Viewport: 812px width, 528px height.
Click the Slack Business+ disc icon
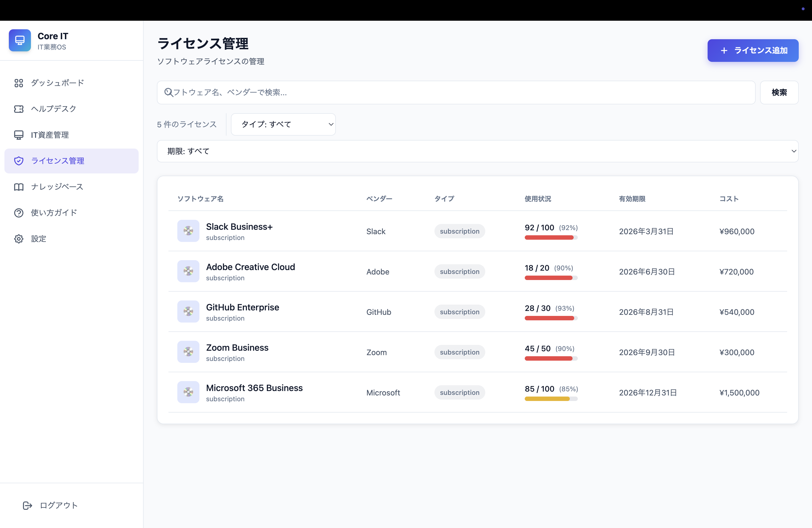tap(188, 231)
